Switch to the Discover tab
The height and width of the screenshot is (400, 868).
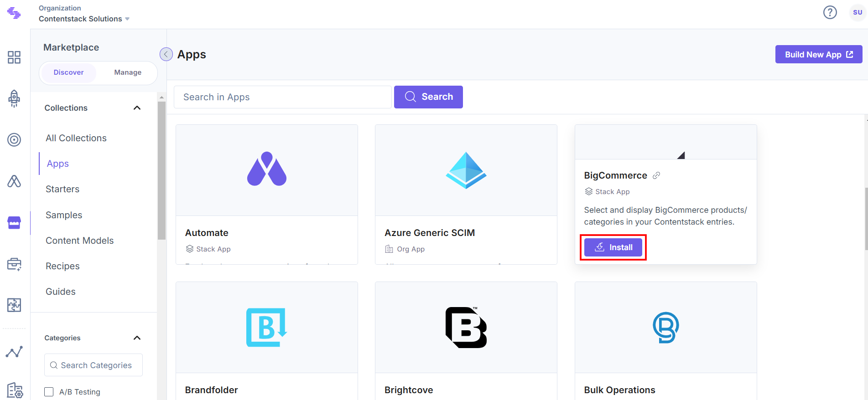pyautogui.click(x=68, y=72)
